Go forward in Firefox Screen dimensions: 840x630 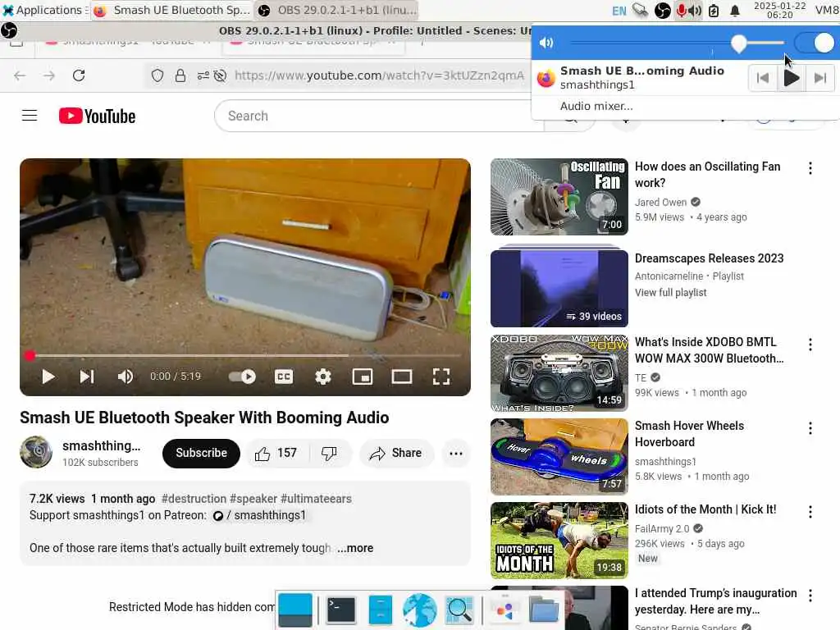click(x=48, y=75)
